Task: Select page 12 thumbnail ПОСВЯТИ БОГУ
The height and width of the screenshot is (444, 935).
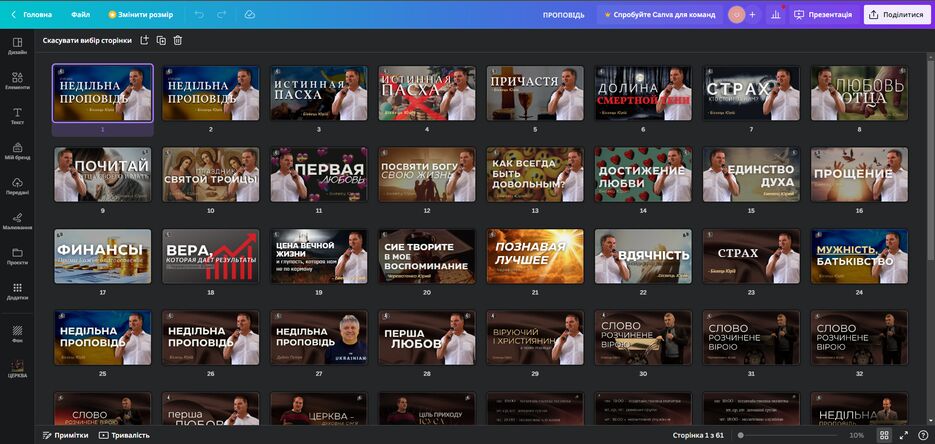Action: coord(427,174)
